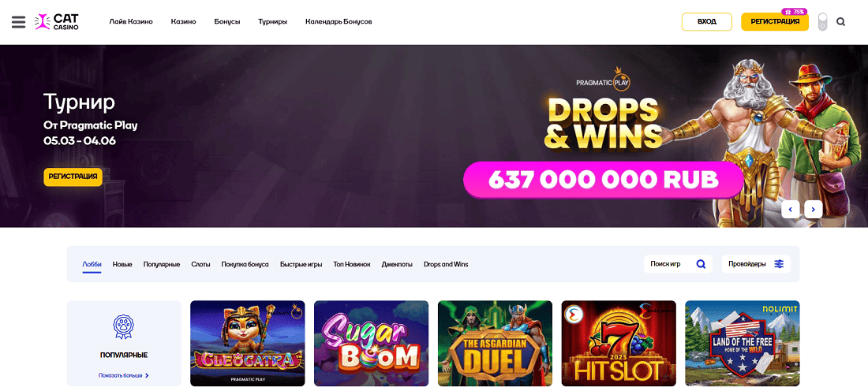The height and width of the screenshot is (391, 868).
Task: Click the banner Регистрация button
Action: point(73,177)
